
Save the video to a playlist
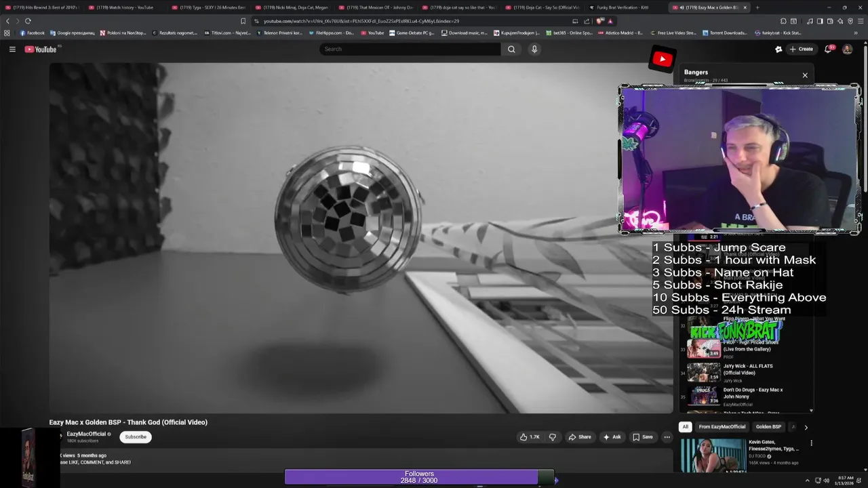[643, 437]
